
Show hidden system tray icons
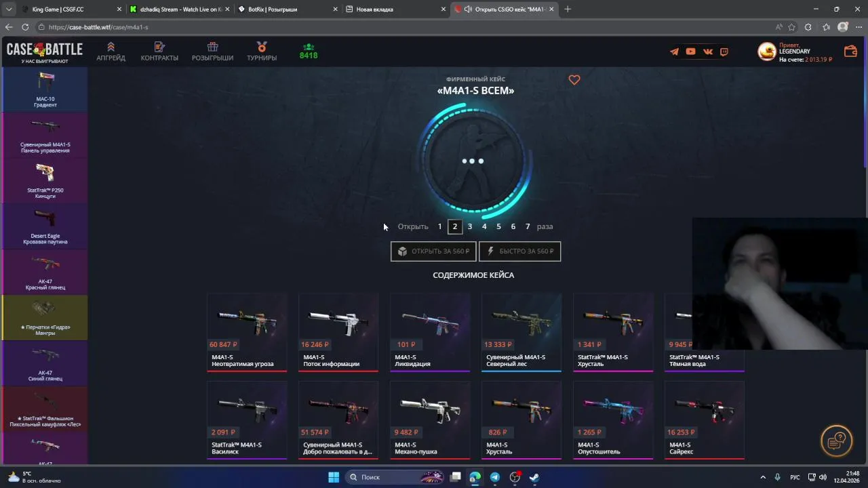click(x=763, y=477)
